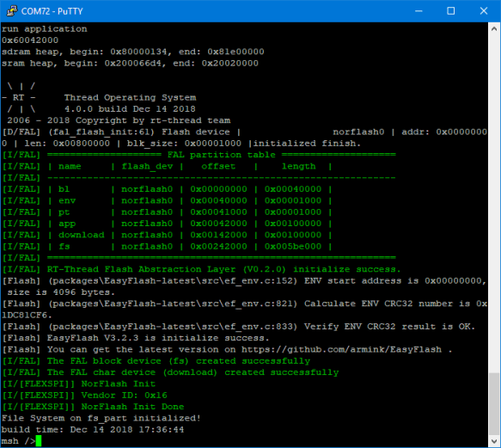Screen dimensions: 501x448
Task: Click offset value 0x00142000
Action: [x=218, y=235]
